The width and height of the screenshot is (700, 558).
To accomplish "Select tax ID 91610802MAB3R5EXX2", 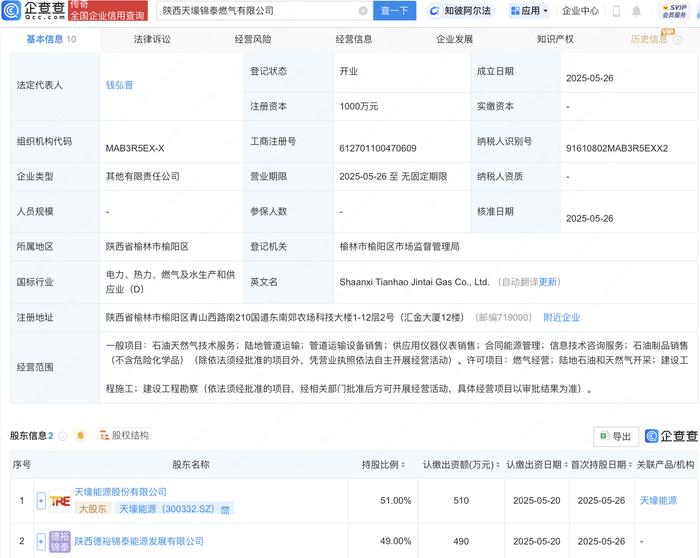I will point(617,148).
